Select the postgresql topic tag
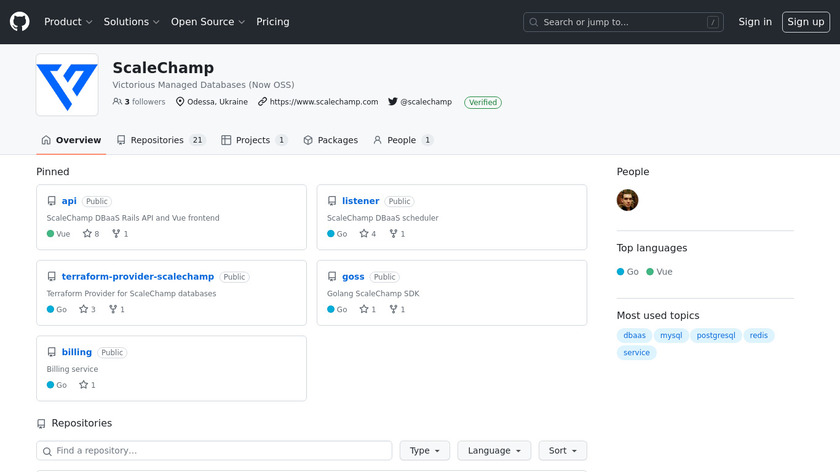The height and width of the screenshot is (472, 840). (x=716, y=336)
